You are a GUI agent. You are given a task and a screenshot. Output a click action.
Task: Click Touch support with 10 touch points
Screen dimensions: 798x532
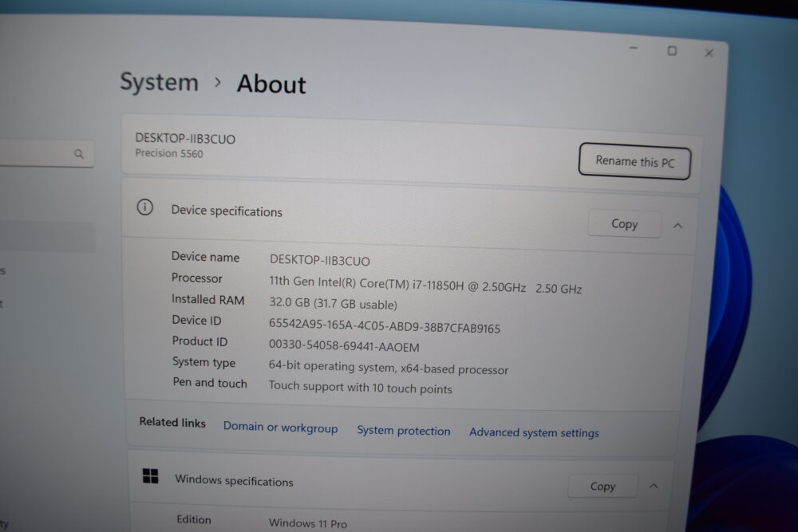pos(361,388)
